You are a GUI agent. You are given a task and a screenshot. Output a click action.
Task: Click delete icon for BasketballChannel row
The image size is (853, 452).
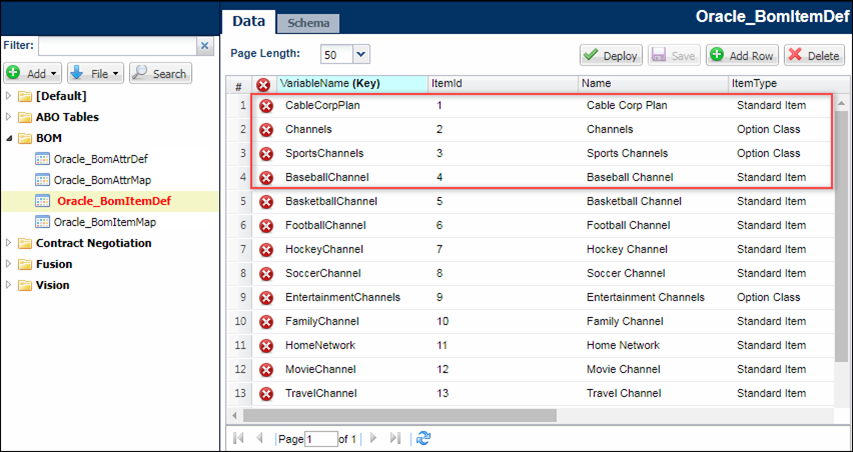[265, 202]
